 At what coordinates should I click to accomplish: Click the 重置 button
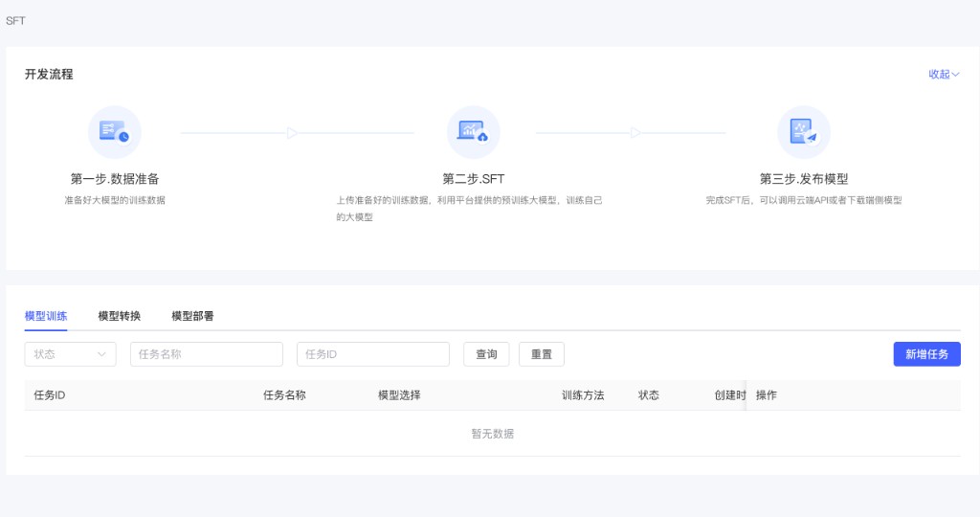(x=542, y=354)
